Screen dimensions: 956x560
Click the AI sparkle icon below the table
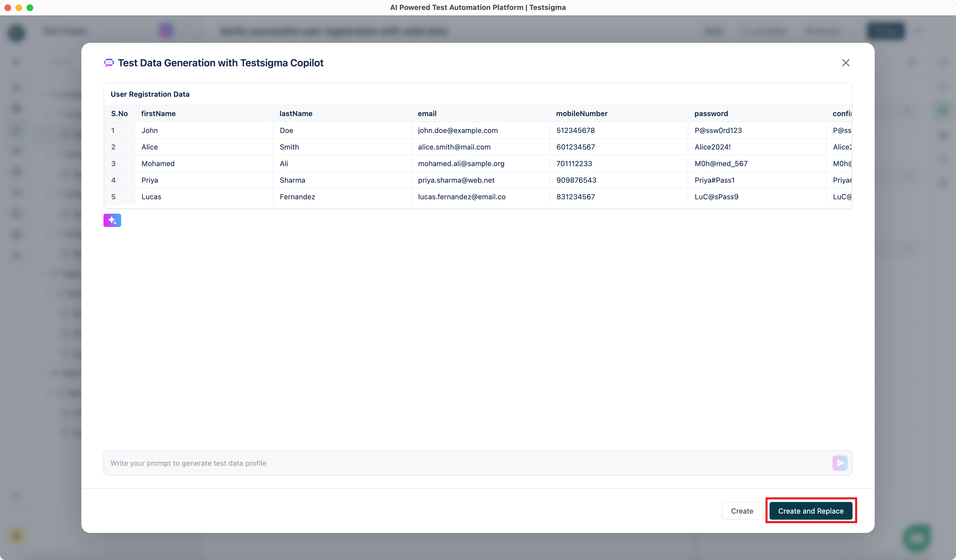click(112, 220)
